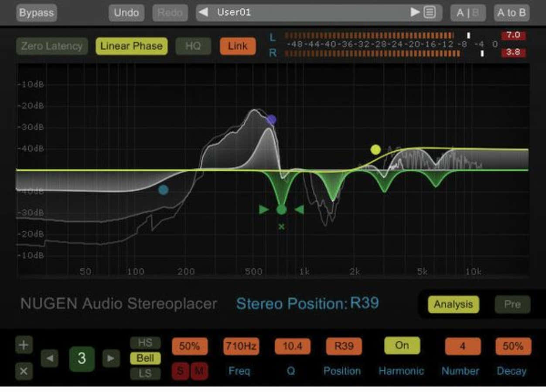This screenshot has width=546, height=392.
Task: Solo the band with S button
Action: 180,372
